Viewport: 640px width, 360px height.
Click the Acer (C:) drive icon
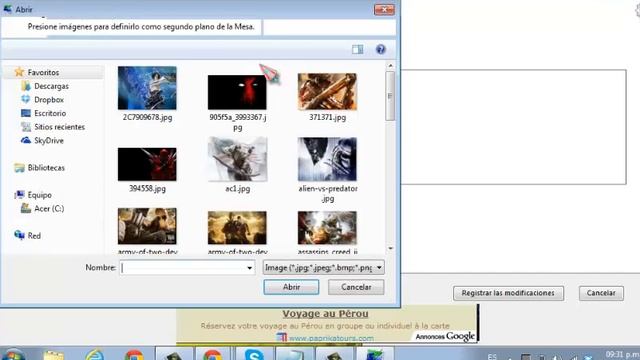click(26, 208)
